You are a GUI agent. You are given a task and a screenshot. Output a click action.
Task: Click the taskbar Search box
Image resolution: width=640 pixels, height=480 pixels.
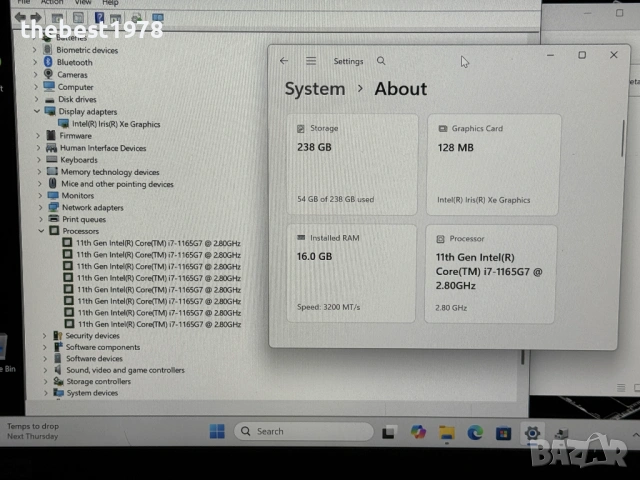coord(304,431)
